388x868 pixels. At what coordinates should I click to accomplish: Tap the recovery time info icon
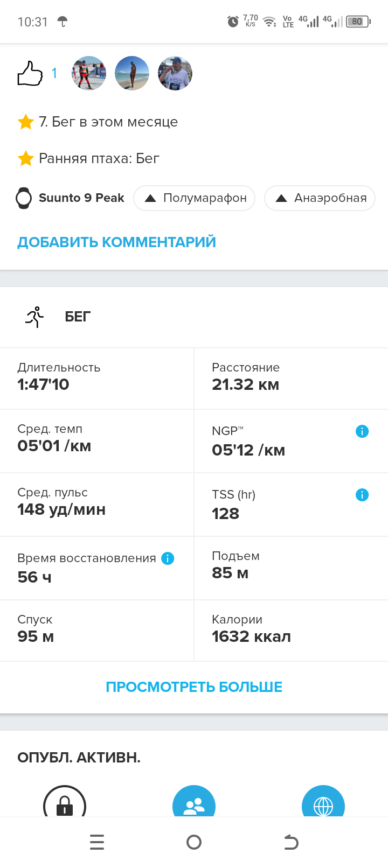[x=168, y=558]
